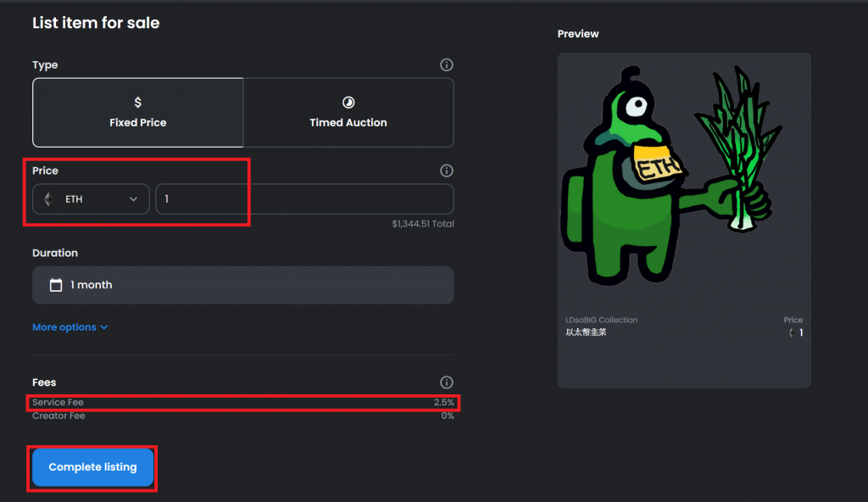The width and height of the screenshot is (868, 502).
Task: Click the $1,344.51 Total text
Action: click(x=423, y=224)
